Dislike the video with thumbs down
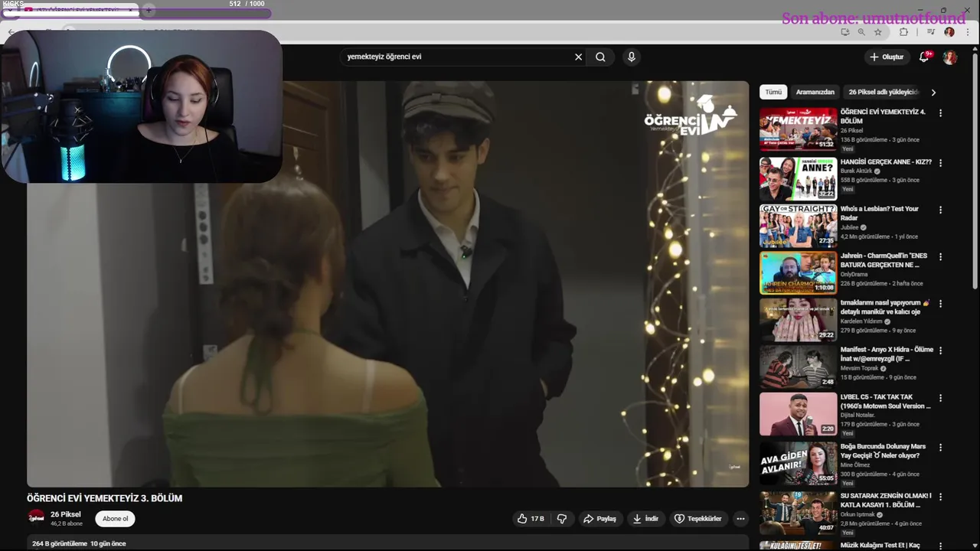 pos(562,519)
